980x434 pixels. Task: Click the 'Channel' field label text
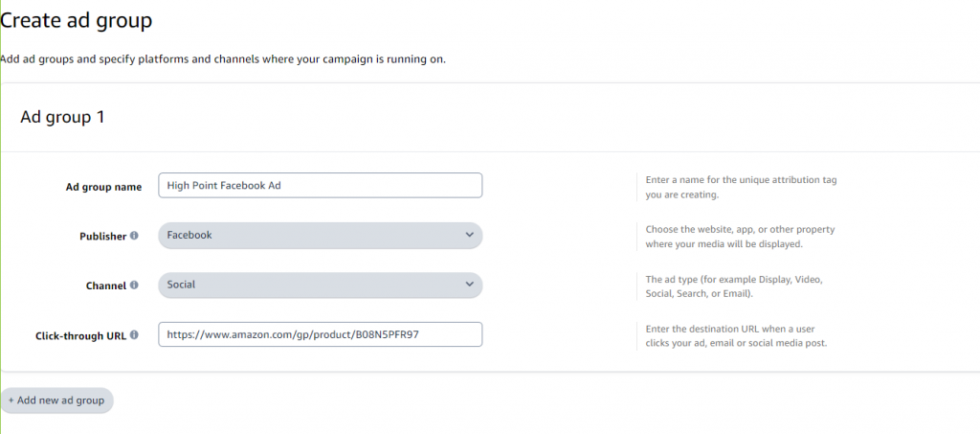[x=106, y=285]
